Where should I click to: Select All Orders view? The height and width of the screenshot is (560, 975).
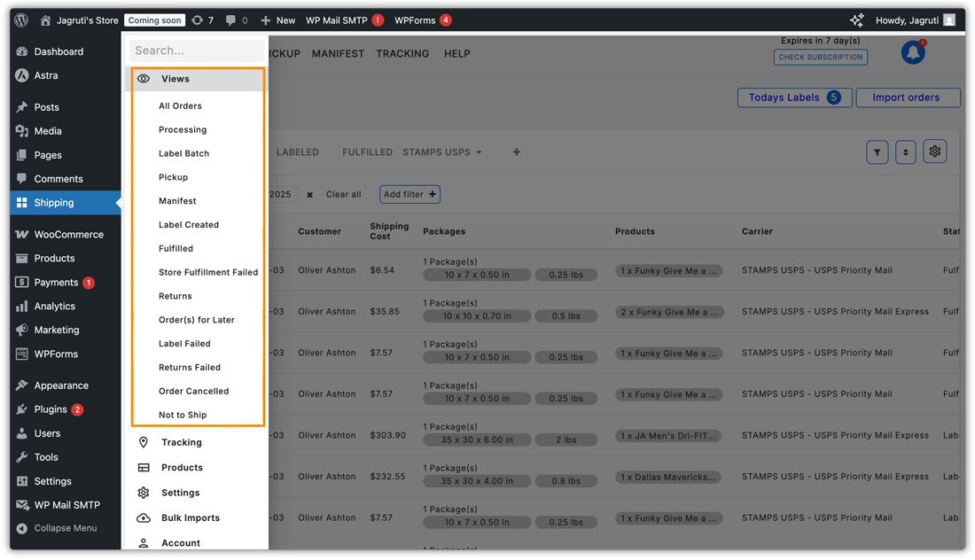point(180,105)
